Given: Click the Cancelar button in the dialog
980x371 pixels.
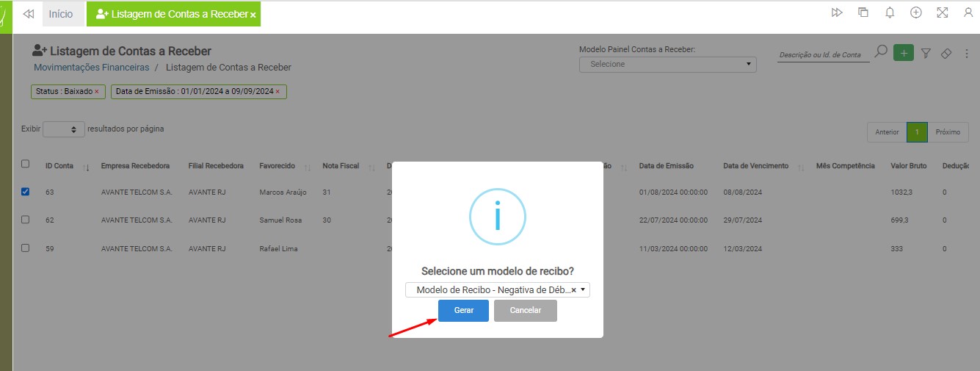Looking at the screenshot, I should [525, 311].
